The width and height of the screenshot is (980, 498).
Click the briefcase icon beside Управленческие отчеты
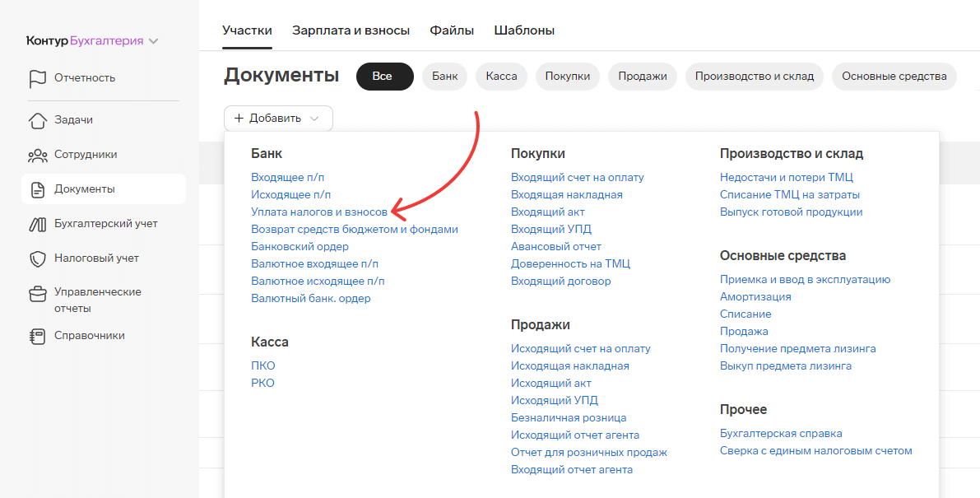tap(38, 294)
